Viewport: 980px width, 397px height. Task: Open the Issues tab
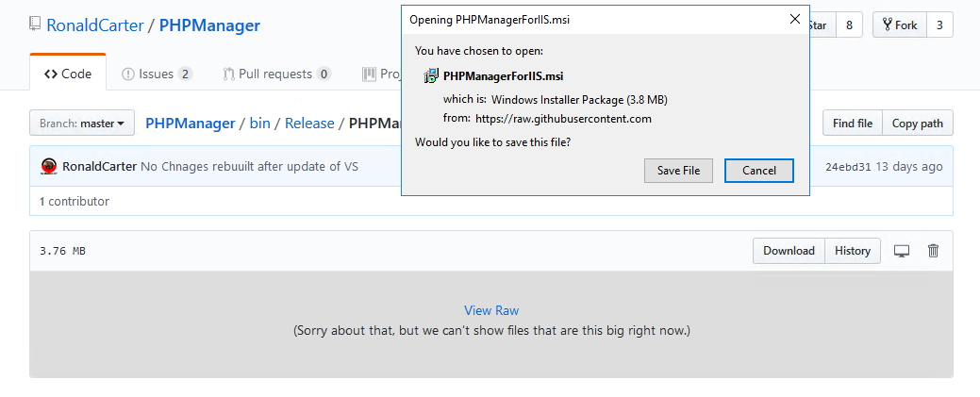click(x=157, y=74)
